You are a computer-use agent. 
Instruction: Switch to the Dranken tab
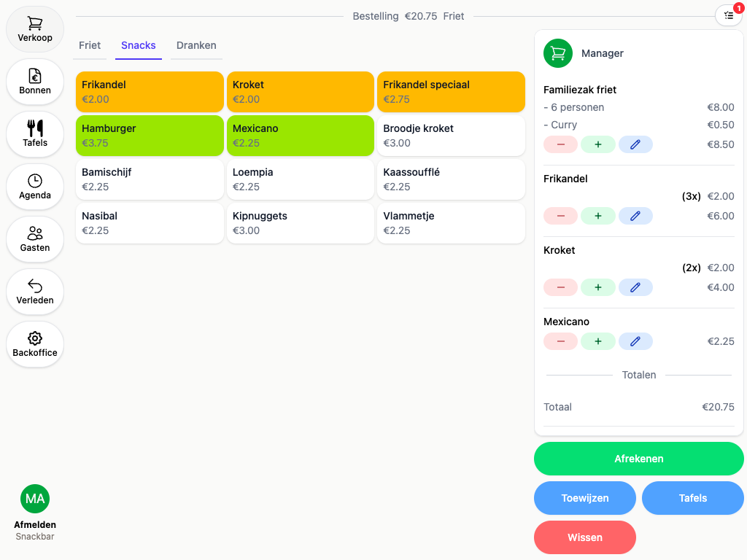[196, 46]
